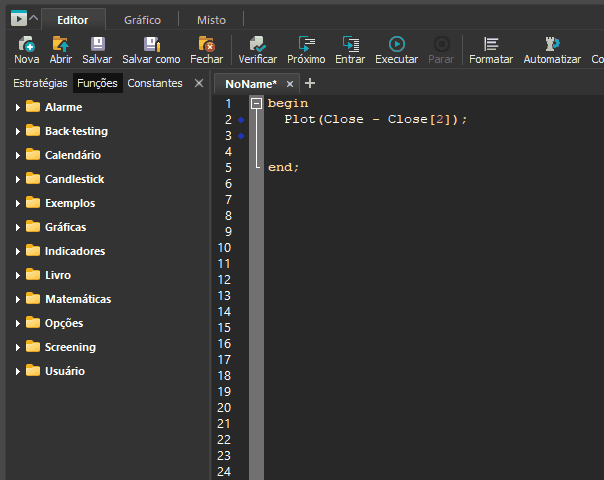
Task: Step into code with Entrar
Action: pyautogui.click(x=350, y=50)
